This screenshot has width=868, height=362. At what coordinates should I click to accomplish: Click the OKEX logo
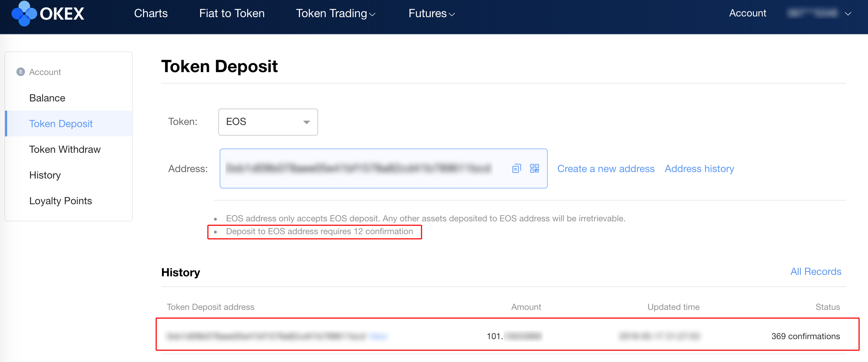pos(48,14)
